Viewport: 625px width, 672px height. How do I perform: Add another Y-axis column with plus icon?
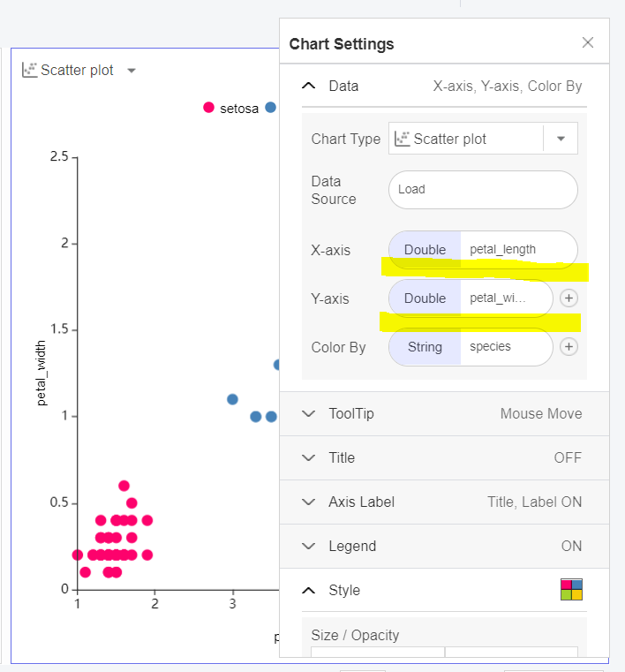click(569, 298)
